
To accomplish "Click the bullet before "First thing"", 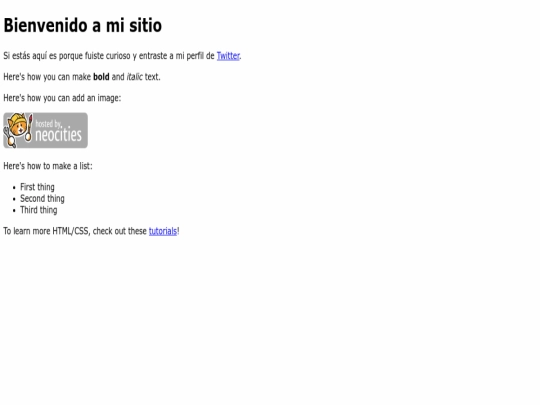I will tap(14, 188).
